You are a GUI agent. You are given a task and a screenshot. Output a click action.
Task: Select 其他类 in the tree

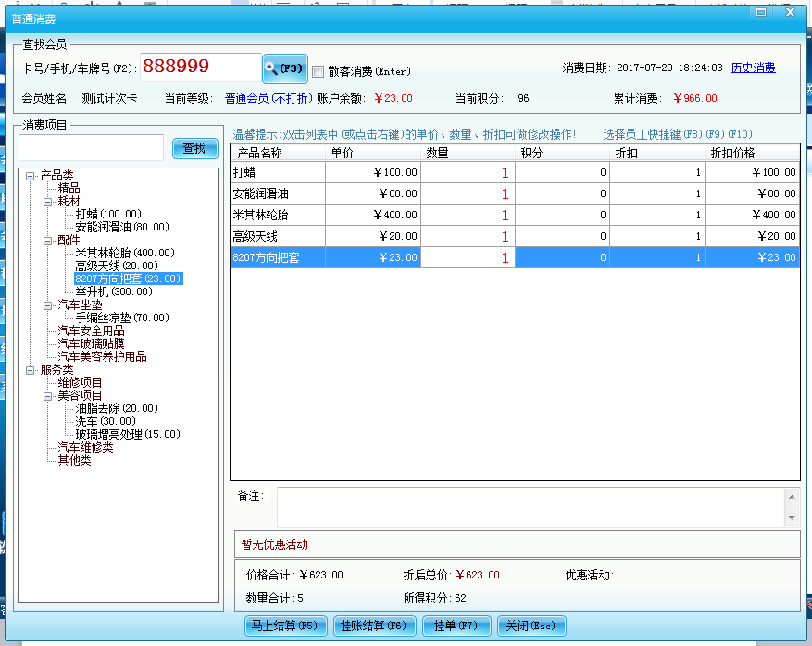pos(75,460)
